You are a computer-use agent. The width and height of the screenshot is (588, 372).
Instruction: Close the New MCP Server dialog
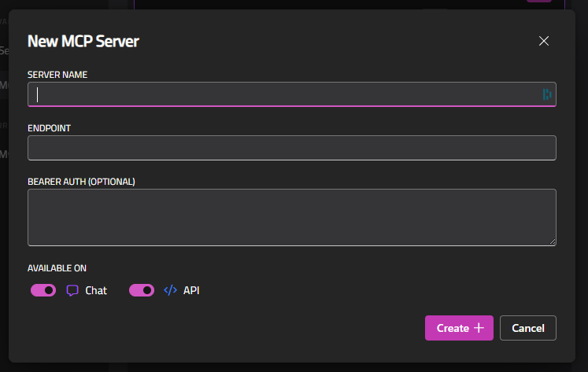(x=544, y=41)
